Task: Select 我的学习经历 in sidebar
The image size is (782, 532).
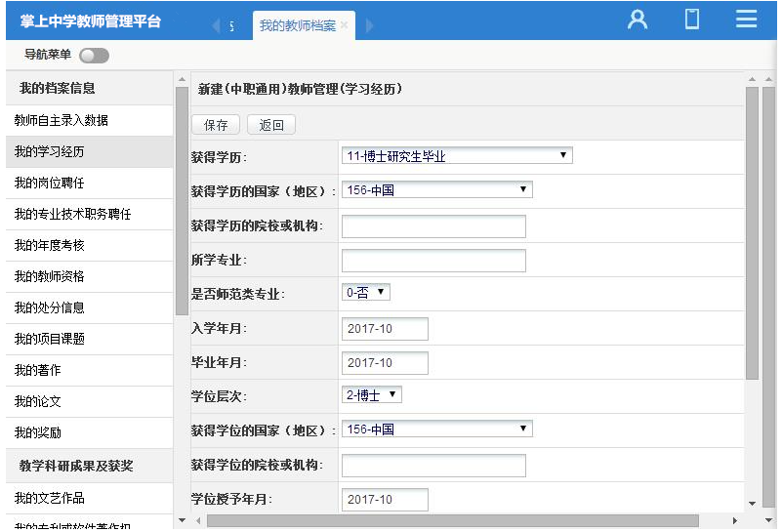Action: click(89, 151)
